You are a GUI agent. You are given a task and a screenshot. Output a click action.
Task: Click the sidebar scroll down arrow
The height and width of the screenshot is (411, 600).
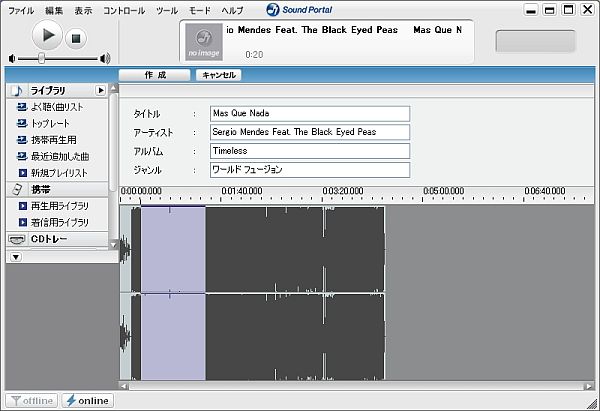(113, 245)
